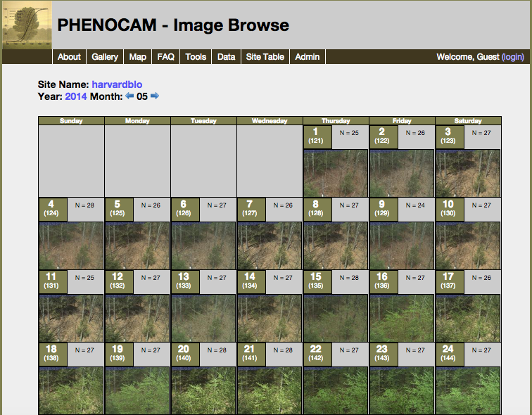
Task: Open thumbnail for May 13 (day 133)
Action: pyautogui.click(x=203, y=319)
